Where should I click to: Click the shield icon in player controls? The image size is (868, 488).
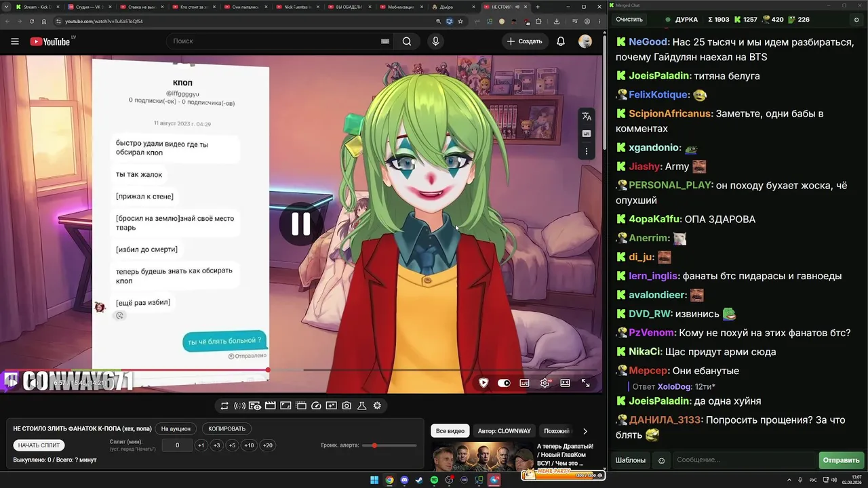pos(484,383)
